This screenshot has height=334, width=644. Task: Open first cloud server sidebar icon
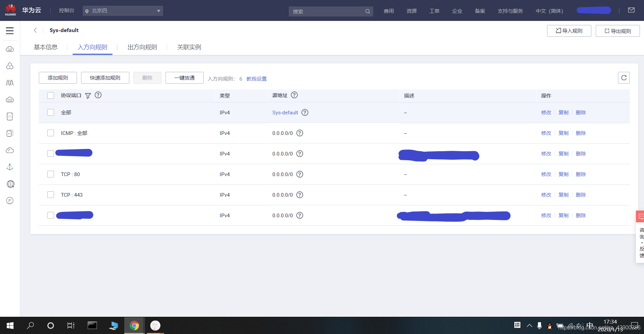[10, 49]
